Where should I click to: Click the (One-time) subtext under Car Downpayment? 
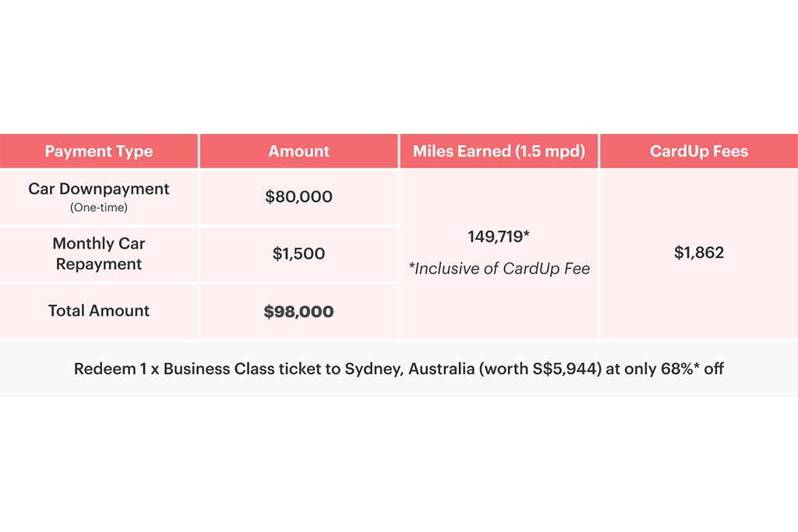pos(99,207)
